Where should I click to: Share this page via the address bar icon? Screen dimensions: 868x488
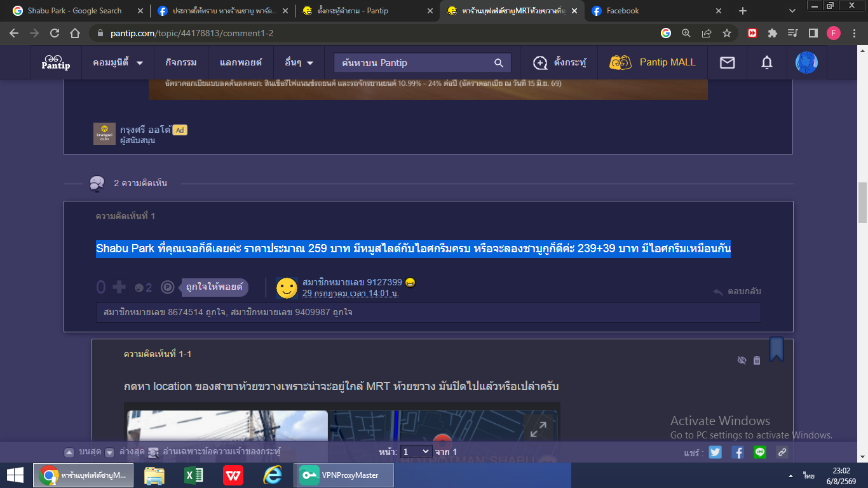pos(707,33)
